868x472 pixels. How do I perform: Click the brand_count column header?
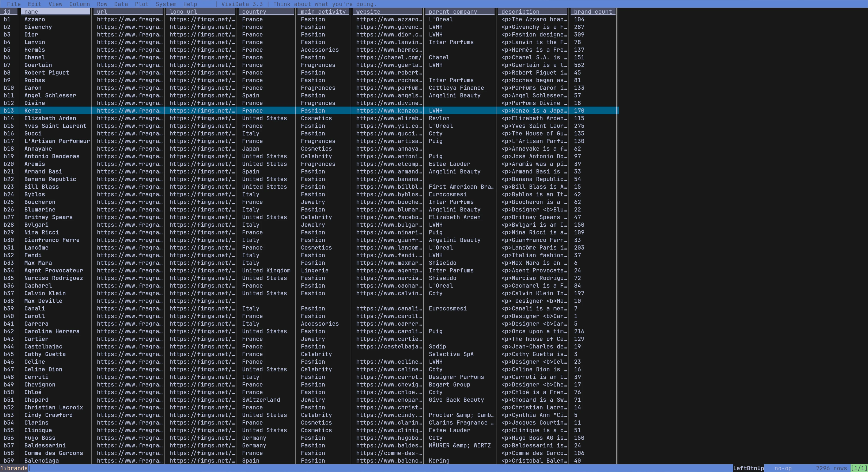(x=593, y=12)
